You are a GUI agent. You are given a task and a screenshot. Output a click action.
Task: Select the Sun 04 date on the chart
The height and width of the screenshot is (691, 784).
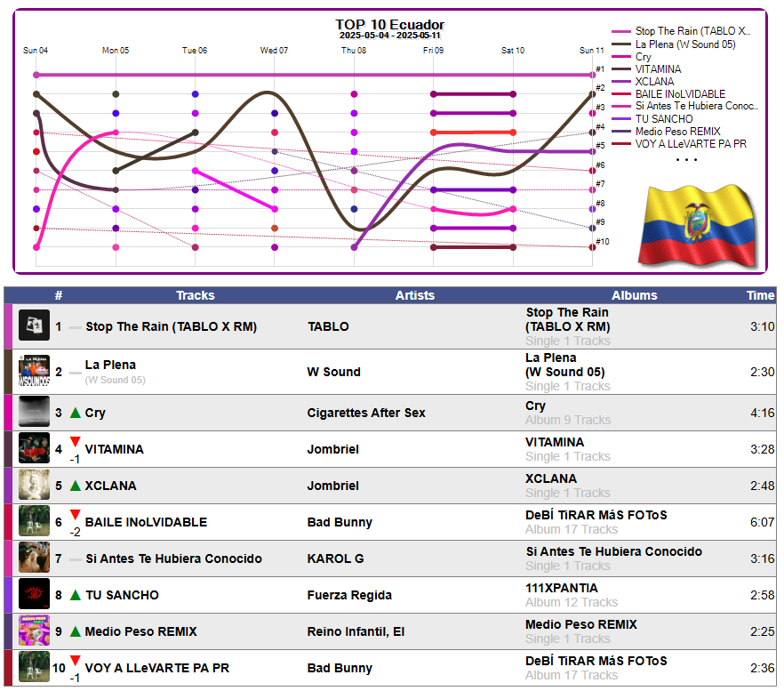coord(36,51)
